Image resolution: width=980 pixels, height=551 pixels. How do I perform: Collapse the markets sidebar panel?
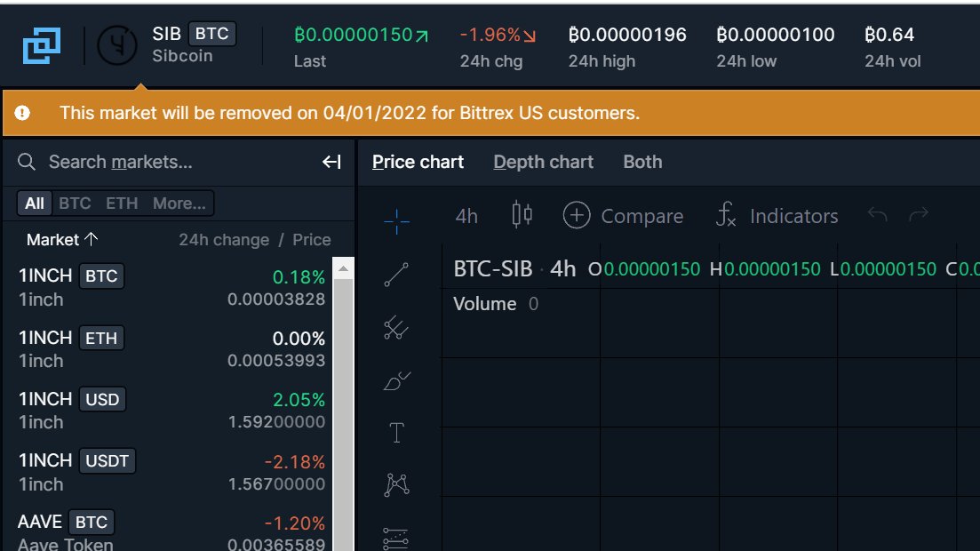point(331,162)
